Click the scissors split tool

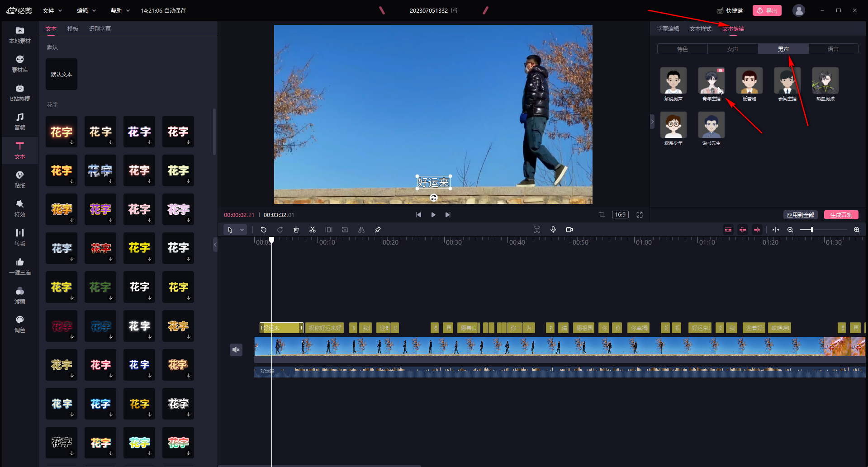[x=313, y=230]
